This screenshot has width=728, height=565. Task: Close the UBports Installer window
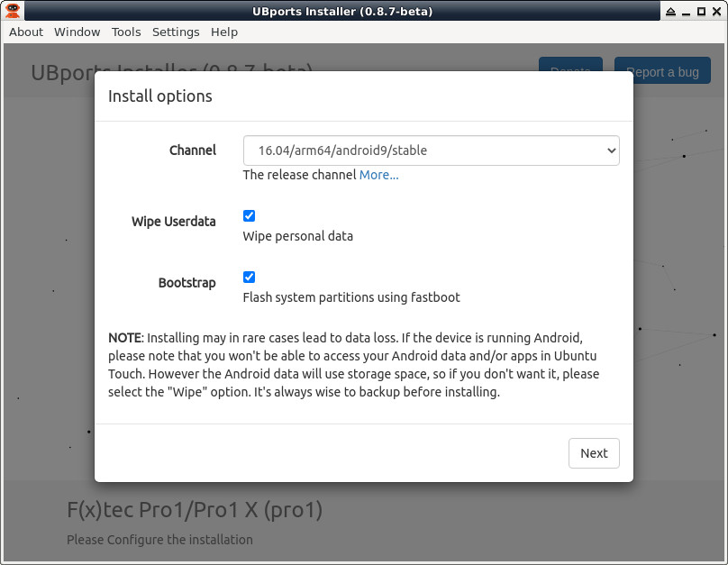tap(716, 11)
